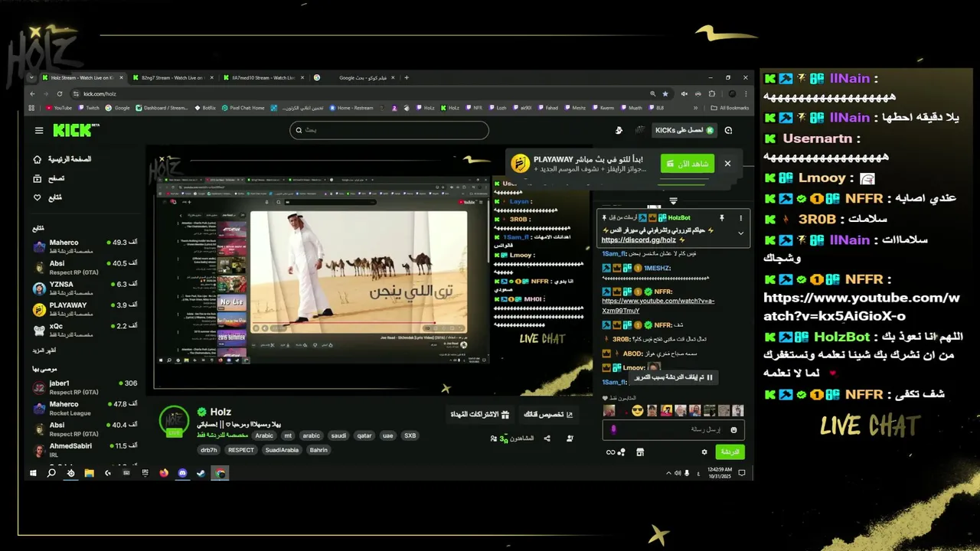
Task: Open the Home - Restream bookmark
Action: [351, 108]
